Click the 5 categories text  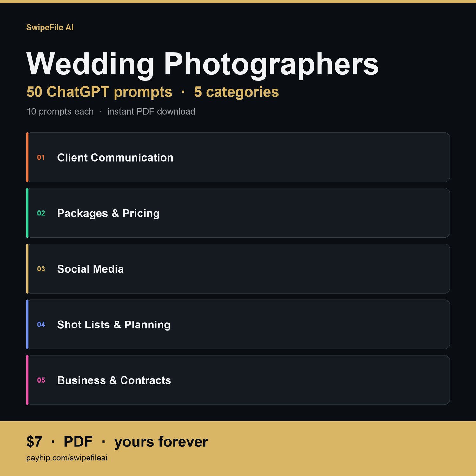click(236, 92)
